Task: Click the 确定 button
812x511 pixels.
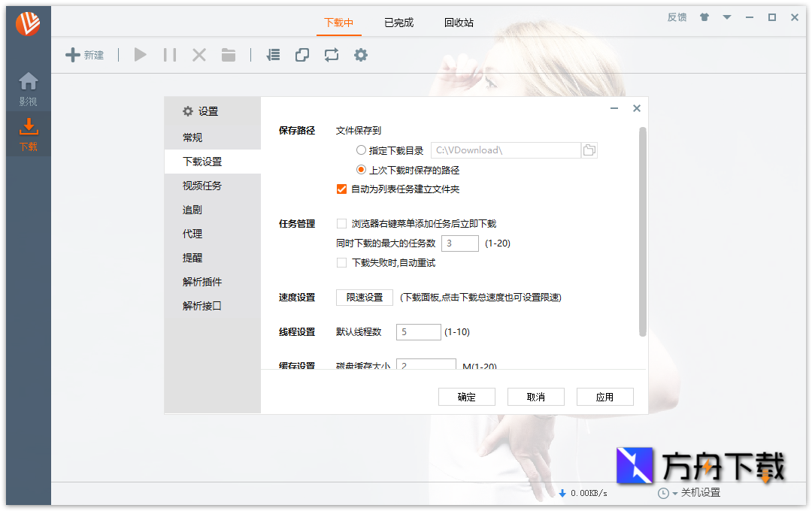Action: [467, 396]
